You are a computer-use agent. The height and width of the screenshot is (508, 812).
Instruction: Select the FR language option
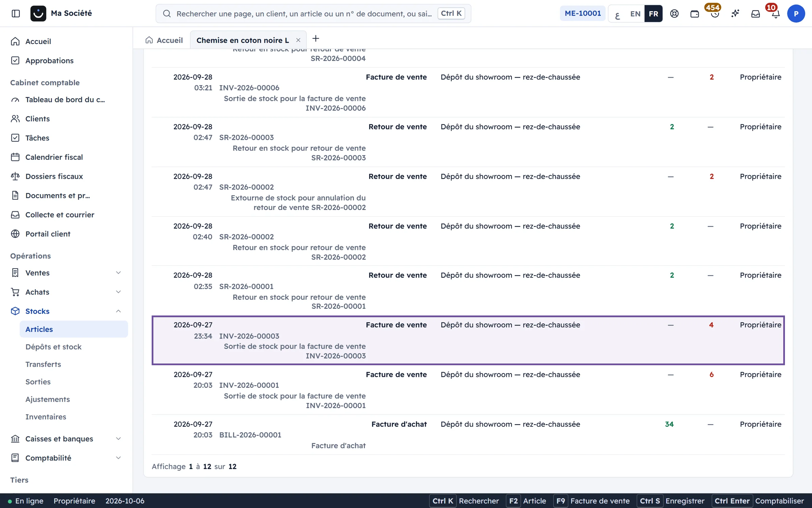pos(653,14)
